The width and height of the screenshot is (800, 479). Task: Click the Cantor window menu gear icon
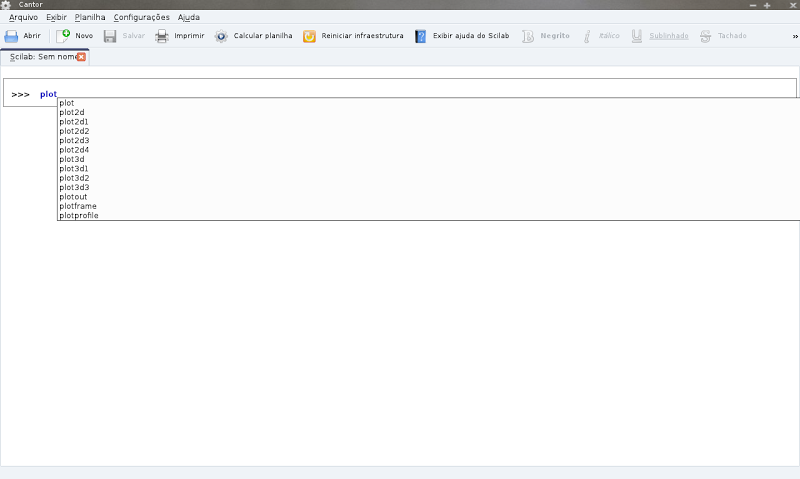(6, 5)
